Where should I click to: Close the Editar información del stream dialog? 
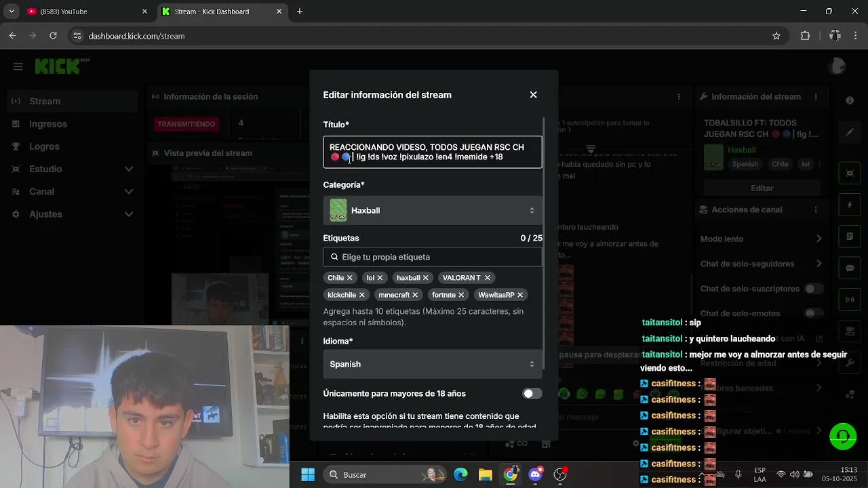[533, 95]
